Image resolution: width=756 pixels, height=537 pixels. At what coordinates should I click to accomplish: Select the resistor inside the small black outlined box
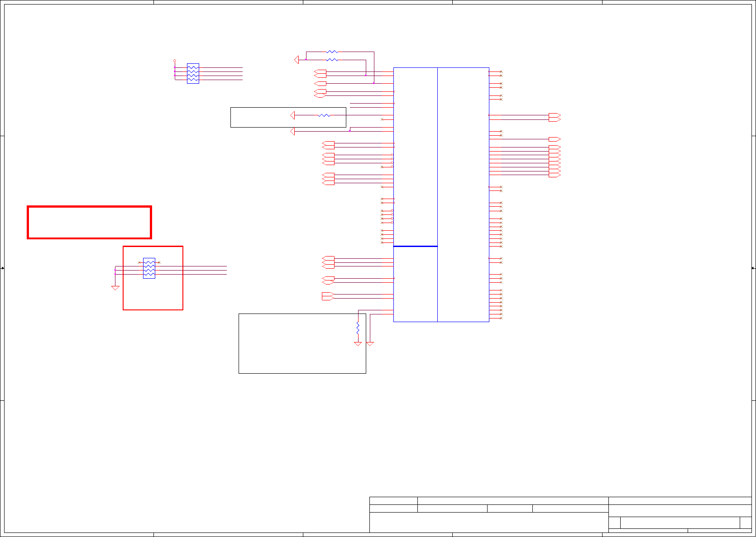pos(324,115)
